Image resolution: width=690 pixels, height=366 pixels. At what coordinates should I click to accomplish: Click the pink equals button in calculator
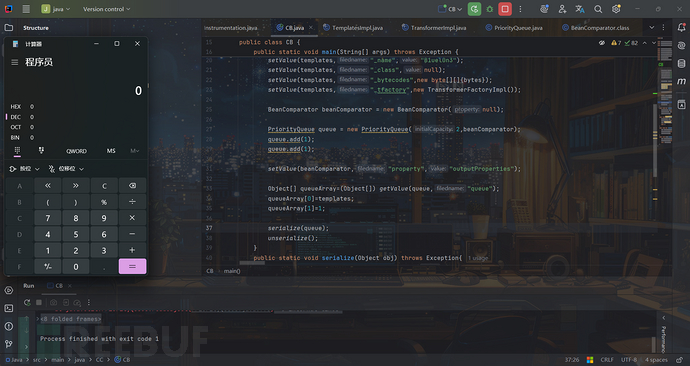132,267
